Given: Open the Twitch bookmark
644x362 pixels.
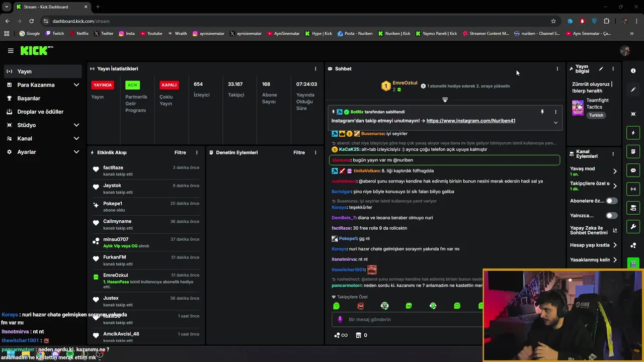Looking at the screenshot, I should pos(55,34).
